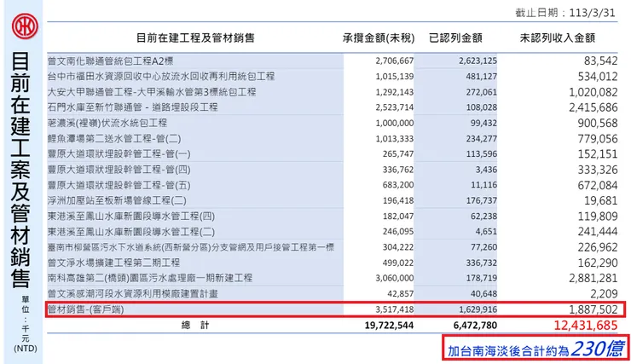Image resolution: width=631 pixels, height=364 pixels.
Task: Click the value 336,732
Action: 481,263
